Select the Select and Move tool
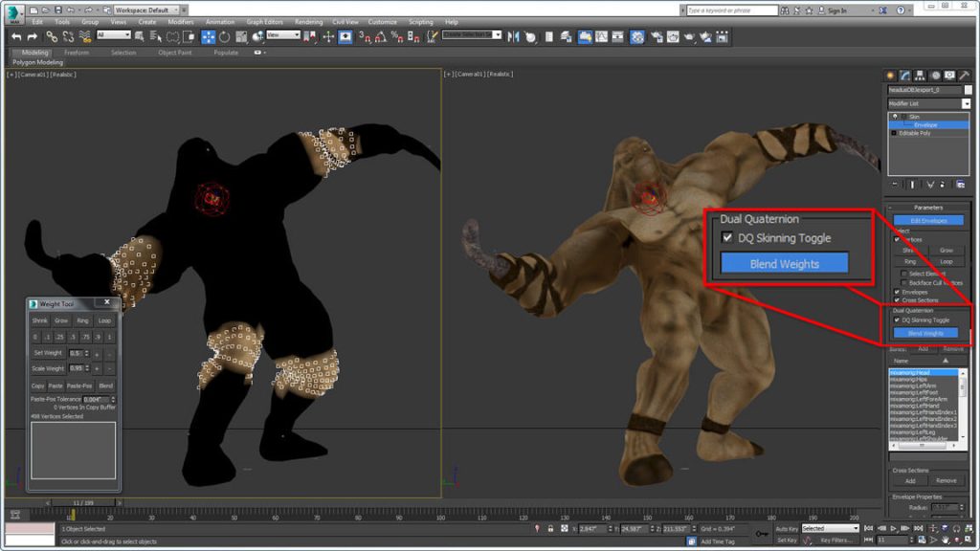This screenshot has height=551, width=980. click(208, 36)
